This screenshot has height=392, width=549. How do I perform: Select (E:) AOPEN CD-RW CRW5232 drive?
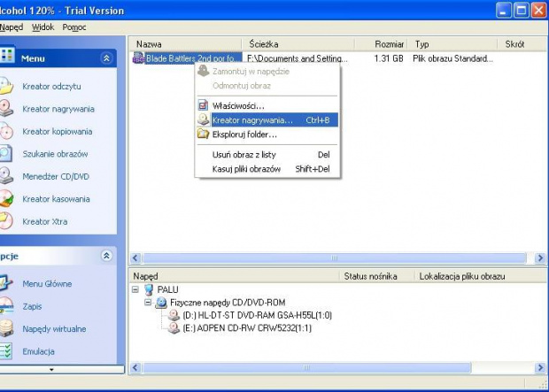247,328
